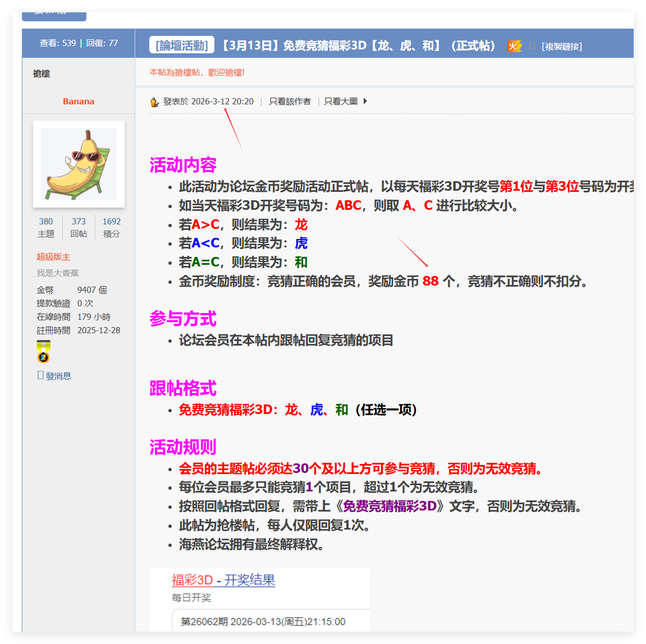
Task: Click the poster figure icon before 發表於
Action: coord(153,102)
